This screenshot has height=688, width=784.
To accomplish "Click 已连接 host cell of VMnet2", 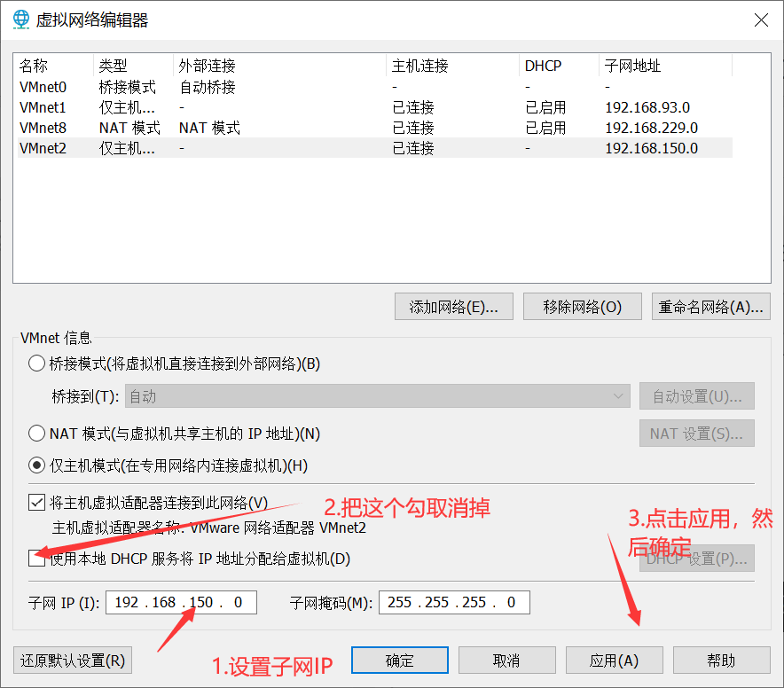I will pyautogui.click(x=413, y=148).
